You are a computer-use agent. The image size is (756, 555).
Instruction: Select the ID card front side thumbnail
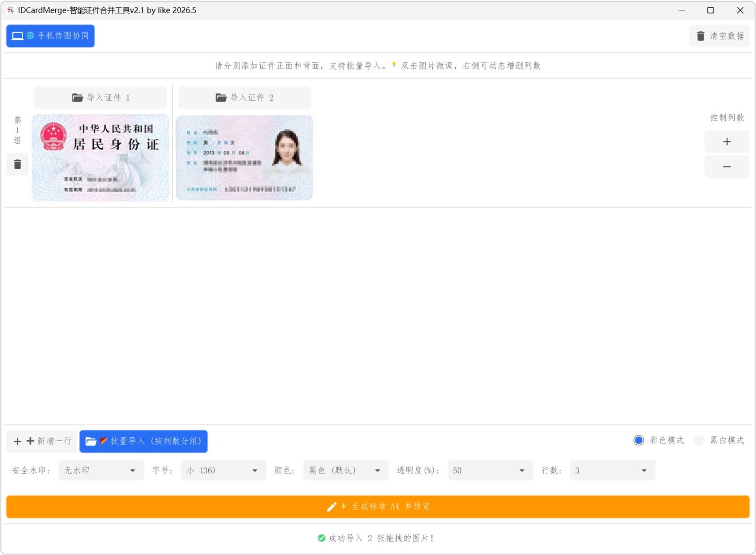tap(100, 158)
